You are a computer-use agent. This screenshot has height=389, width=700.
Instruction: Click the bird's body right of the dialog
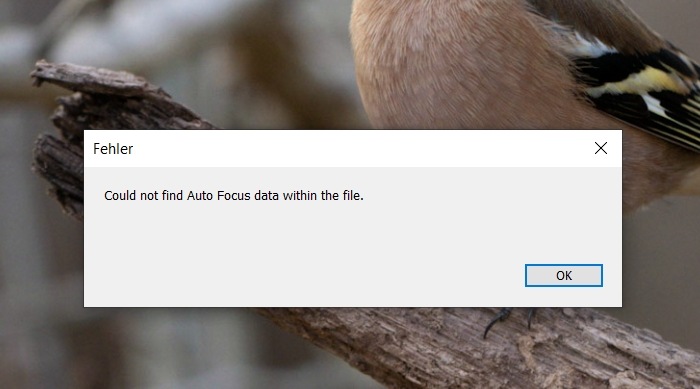(x=656, y=179)
